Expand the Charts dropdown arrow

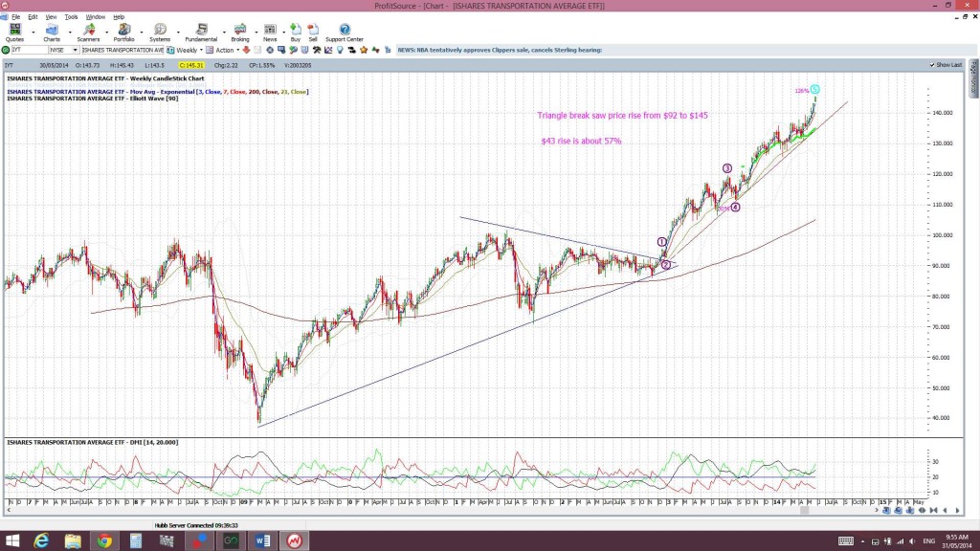click(69, 32)
